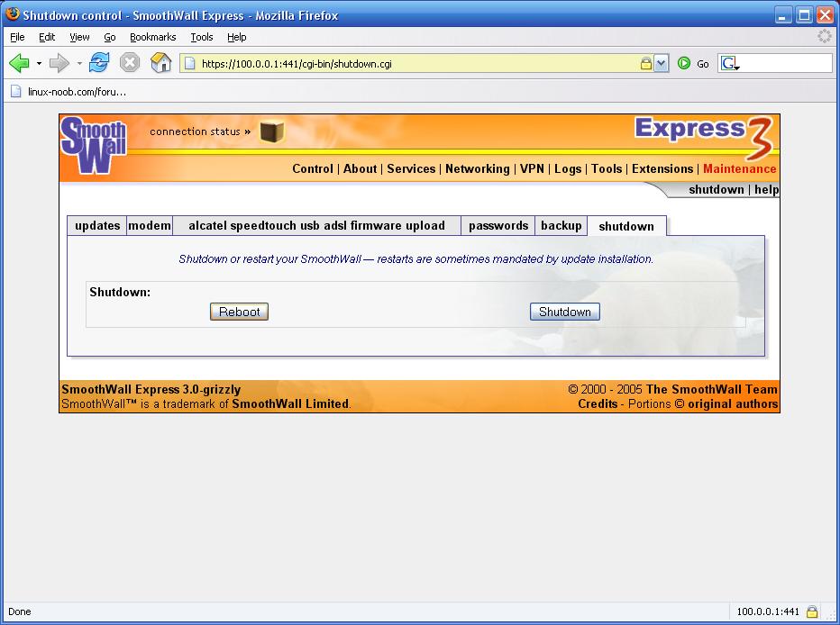Open the Credits link in footer

(598, 404)
